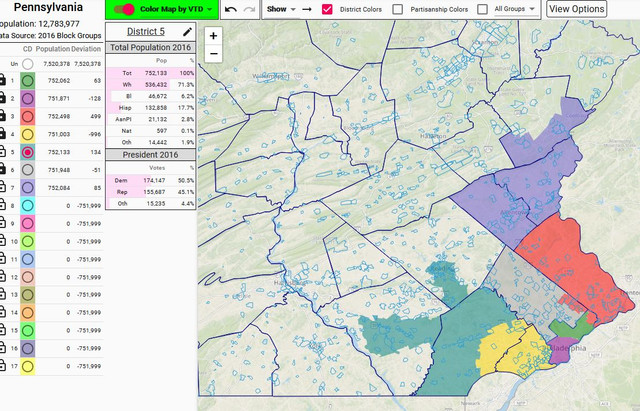
Task: Pick district 14 orange color swatch
Action: [x=28, y=313]
